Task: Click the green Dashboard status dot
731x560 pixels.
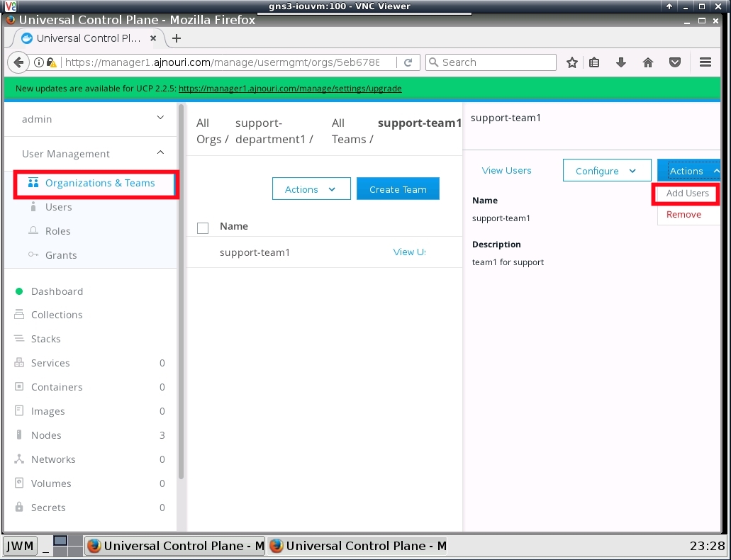Action: pos(19,291)
